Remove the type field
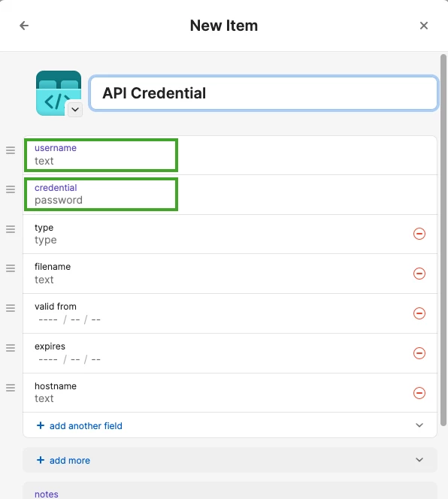448x499 pixels. point(419,234)
